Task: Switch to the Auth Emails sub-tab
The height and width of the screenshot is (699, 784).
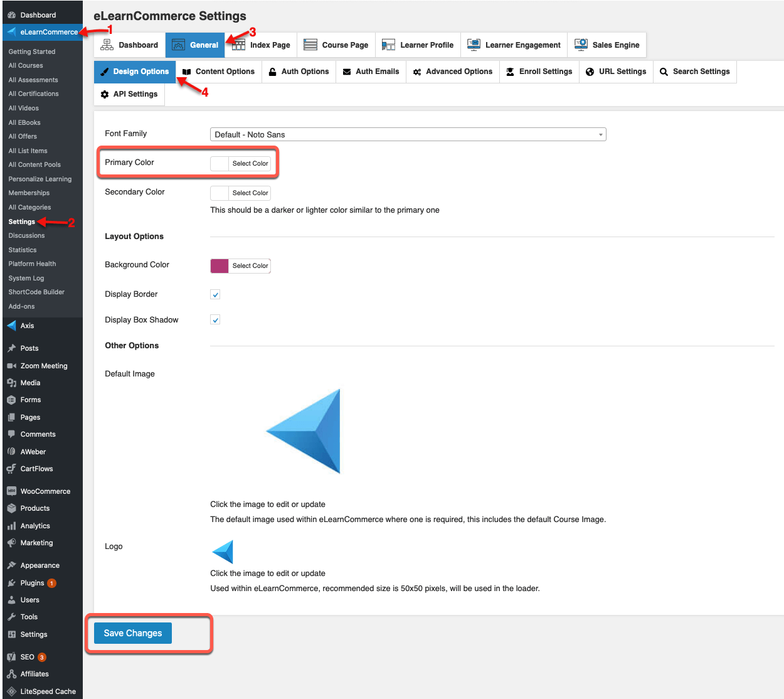Action: pyautogui.click(x=371, y=72)
